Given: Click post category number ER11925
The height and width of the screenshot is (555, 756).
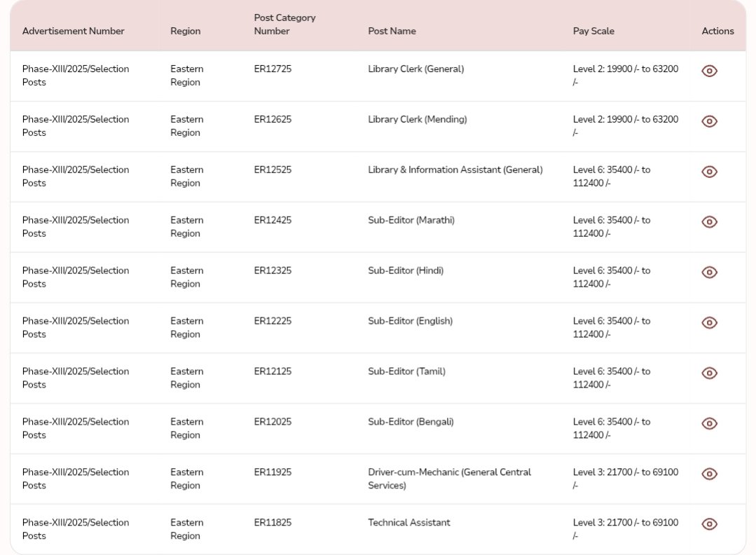Looking at the screenshot, I should tap(273, 472).
